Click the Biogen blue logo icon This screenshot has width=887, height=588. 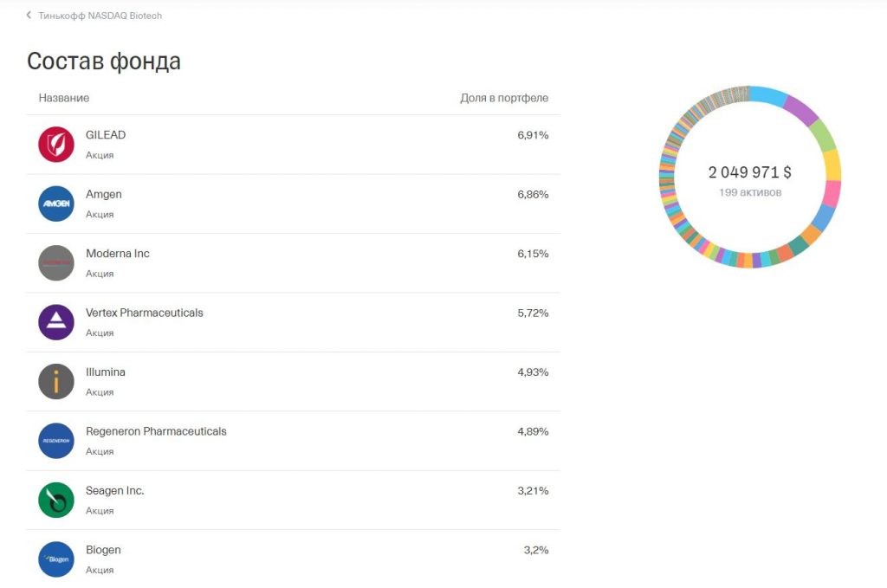(x=56, y=559)
